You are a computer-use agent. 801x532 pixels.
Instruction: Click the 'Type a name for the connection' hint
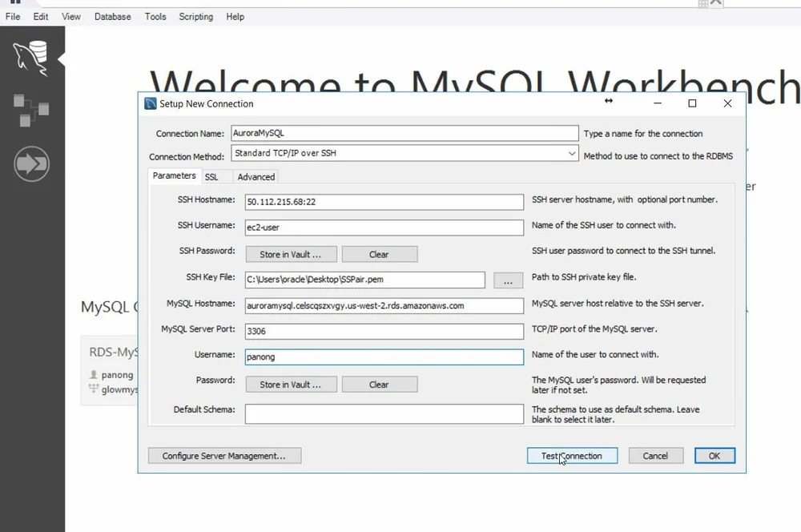point(643,134)
